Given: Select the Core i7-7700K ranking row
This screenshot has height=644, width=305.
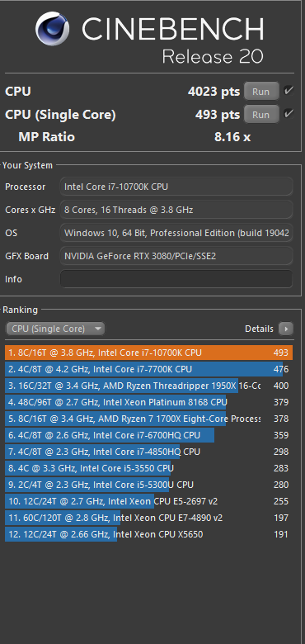Looking at the screenshot, I should pos(149,369).
